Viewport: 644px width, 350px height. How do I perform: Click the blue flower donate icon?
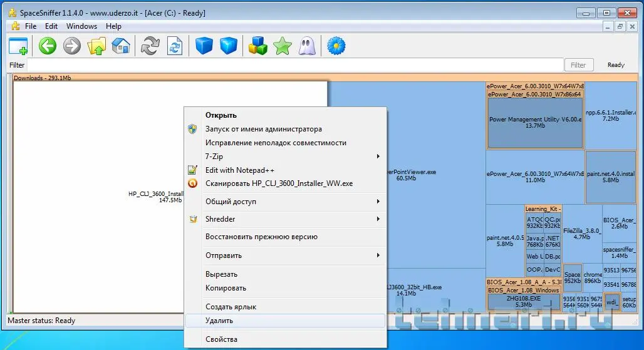pos(336,46)
